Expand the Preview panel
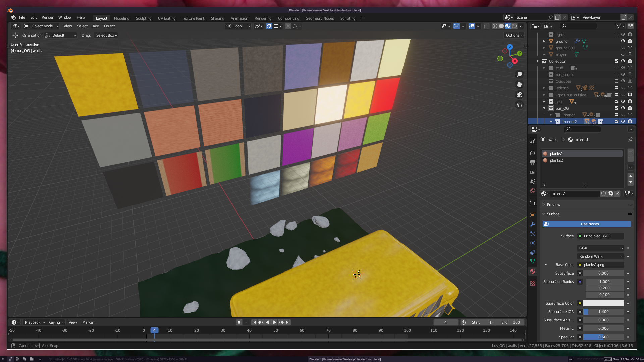644x362 pixels. click(553, 205)
